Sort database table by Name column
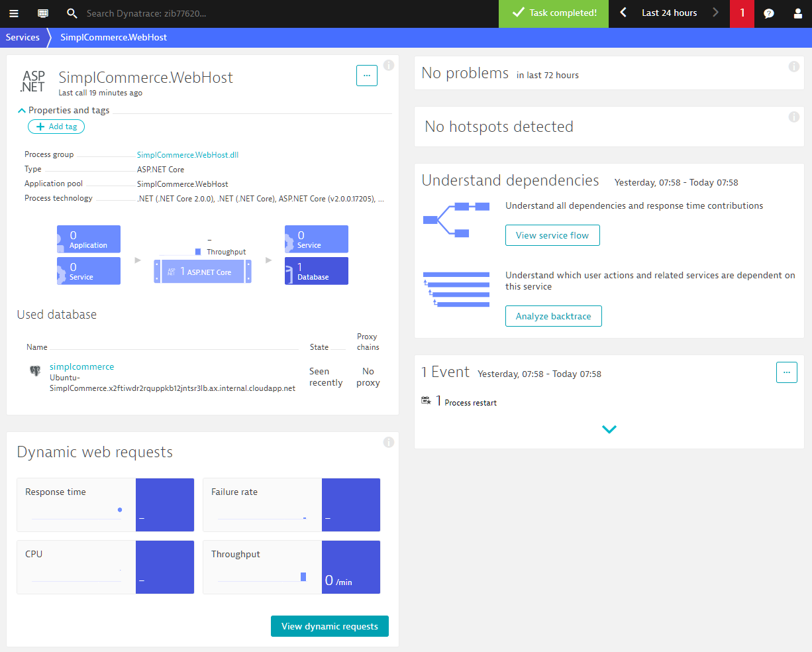 click(x=37, y=347)
